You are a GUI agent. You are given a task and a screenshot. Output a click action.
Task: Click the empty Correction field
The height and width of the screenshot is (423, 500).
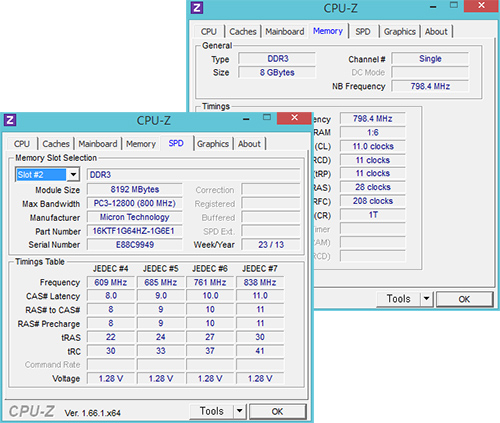[x=271, y=190]
